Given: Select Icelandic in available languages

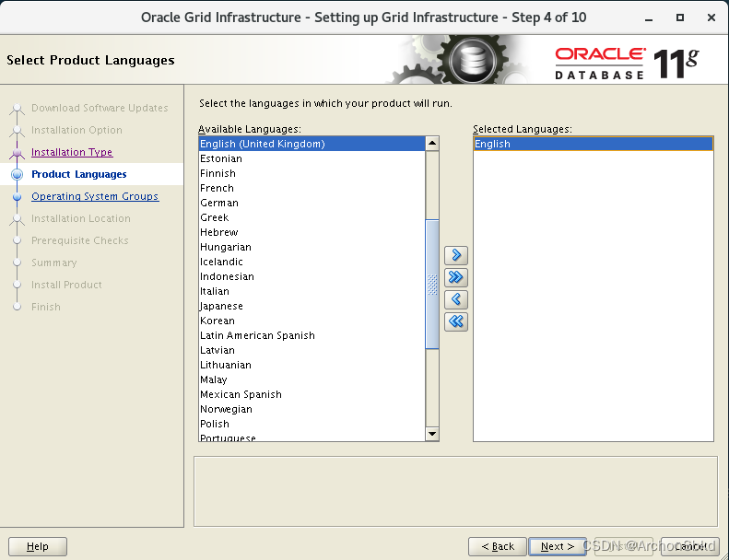Looking at the screenshot, I should 312,262.
